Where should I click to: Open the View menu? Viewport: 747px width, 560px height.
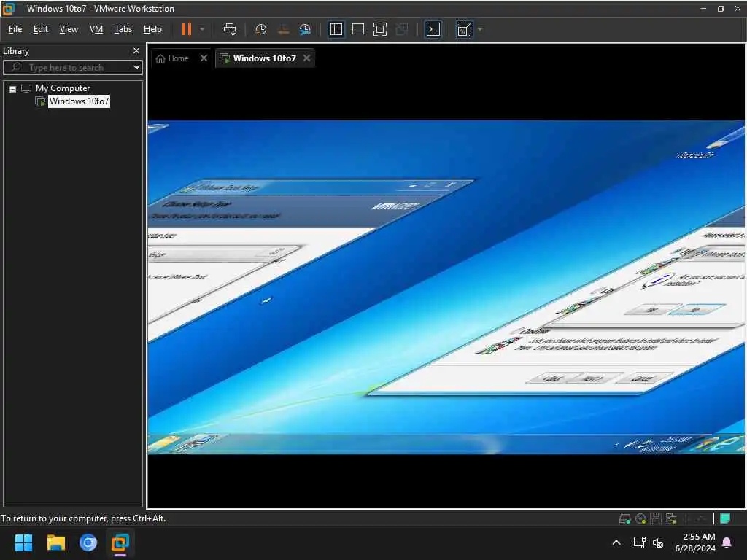(x=69, y=29)
